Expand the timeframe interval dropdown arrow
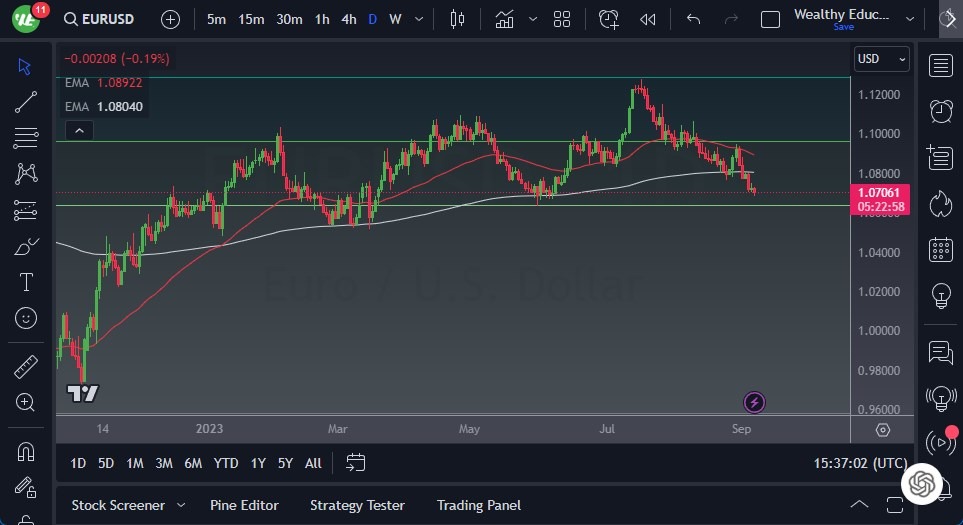The width and height of the screenshot is (963, 525). (x=418, y=19)
